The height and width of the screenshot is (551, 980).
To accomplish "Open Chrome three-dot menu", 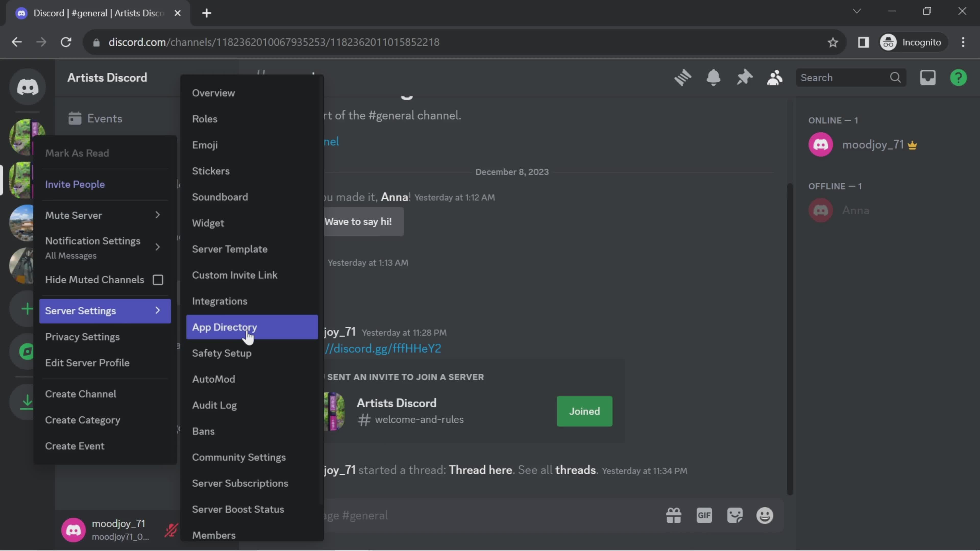I will (963, 42).
